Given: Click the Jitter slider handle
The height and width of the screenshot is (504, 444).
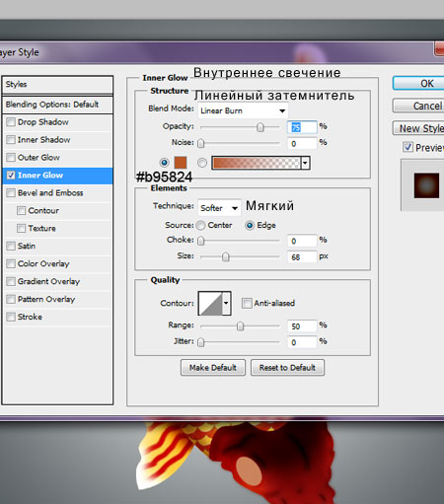Looking at the screenshot, I should (x=200, y=342).
